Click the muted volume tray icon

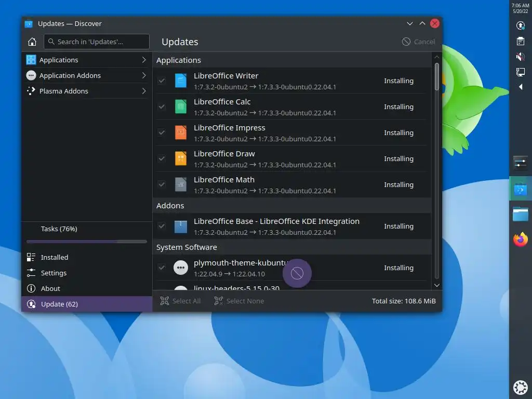point(521,57)
